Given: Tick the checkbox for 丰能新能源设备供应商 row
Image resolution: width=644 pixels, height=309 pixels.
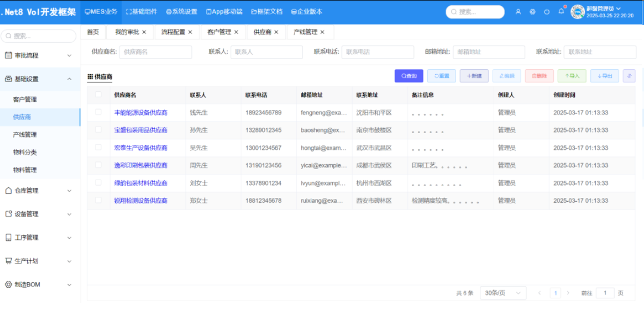Looking at the screenshot, I should click(x=98, y=113).
